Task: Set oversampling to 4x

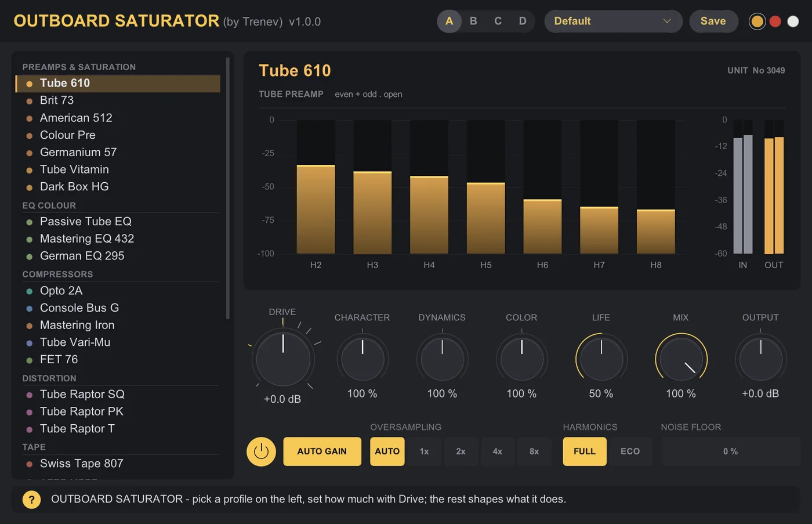Action: [498, 451]
